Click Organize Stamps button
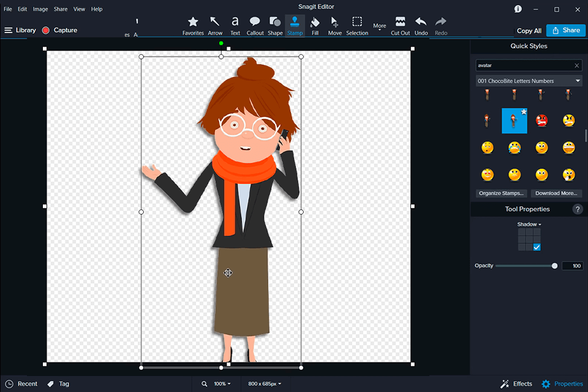588x392 pixels. [502, 193]
